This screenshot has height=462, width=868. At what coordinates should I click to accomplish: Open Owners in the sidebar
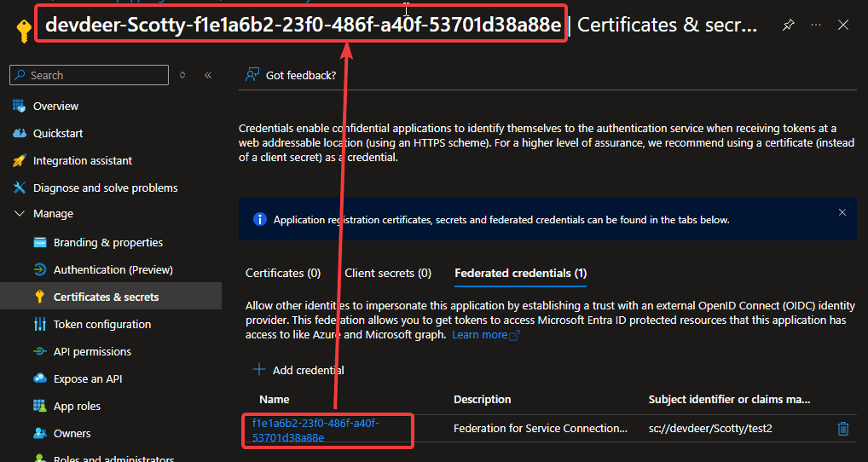72,433
